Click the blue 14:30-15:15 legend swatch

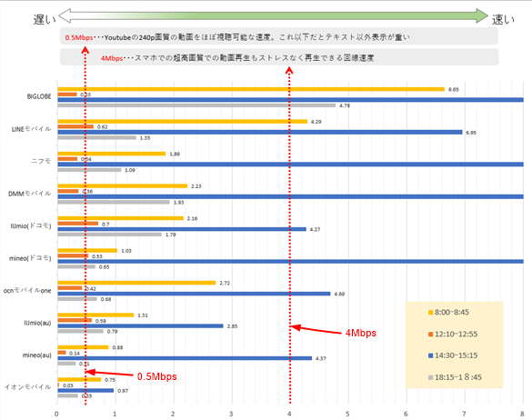coord(430,355)
